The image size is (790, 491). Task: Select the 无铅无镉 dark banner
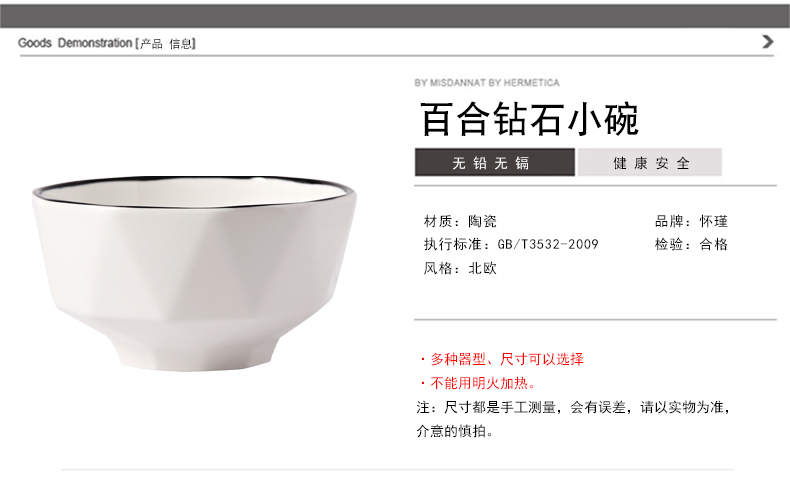point(495,162)
